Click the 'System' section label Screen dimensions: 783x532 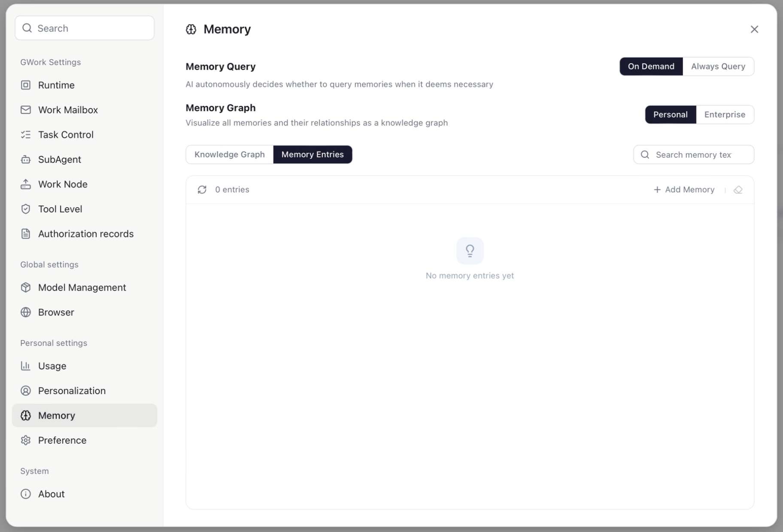(x=34, y=471)
